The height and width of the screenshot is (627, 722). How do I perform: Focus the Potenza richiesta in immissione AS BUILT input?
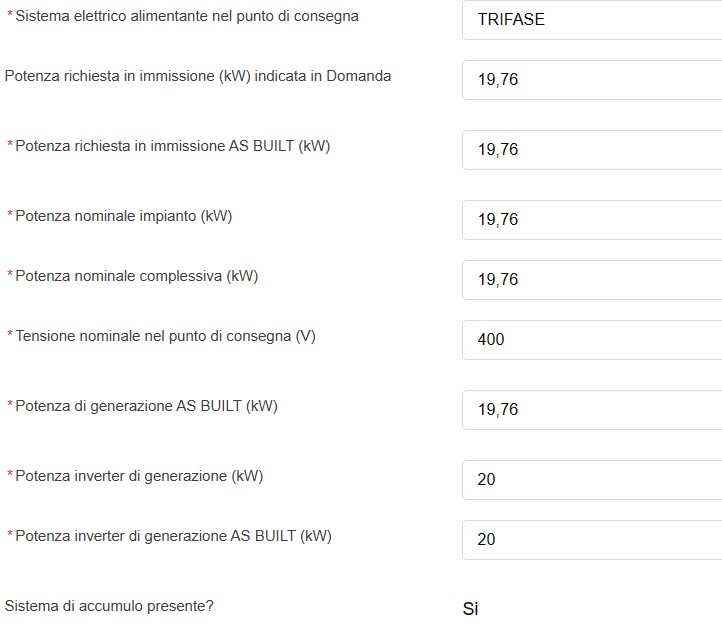(591, 150)
